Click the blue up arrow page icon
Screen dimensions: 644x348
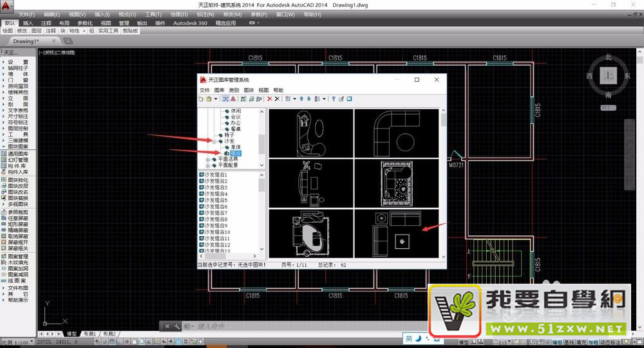click(301, 99)
